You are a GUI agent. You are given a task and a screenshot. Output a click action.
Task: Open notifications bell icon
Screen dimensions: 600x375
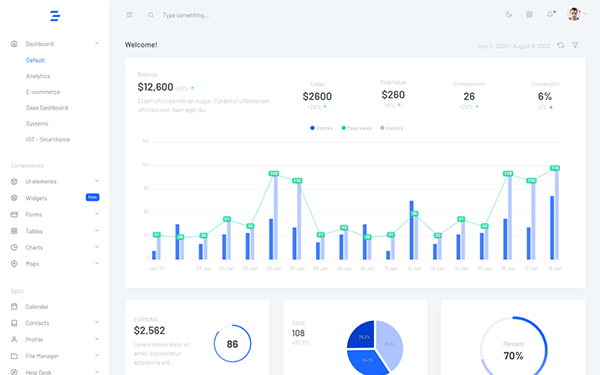coord(550,15)
